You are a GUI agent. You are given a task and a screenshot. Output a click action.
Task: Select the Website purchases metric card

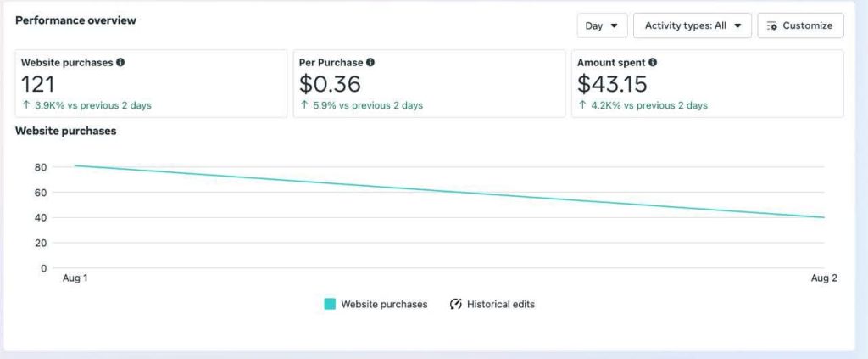(151, 83)
